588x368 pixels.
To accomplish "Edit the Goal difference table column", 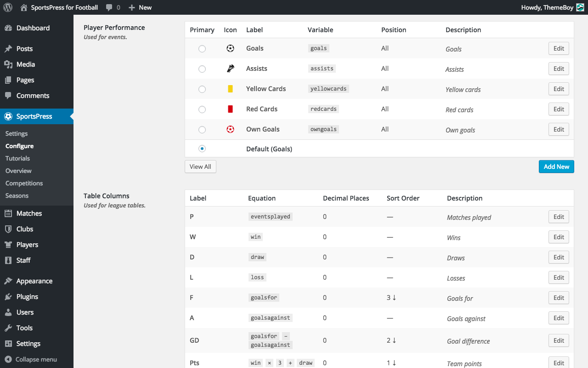I will click(x=559, y=341).
